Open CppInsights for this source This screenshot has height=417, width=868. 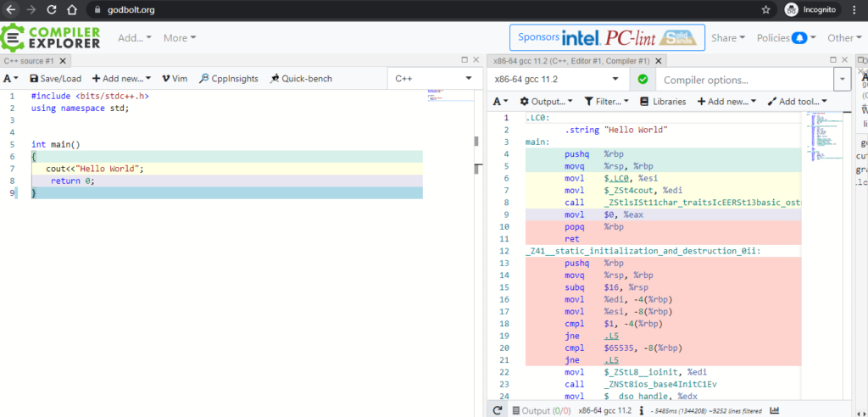229,78
